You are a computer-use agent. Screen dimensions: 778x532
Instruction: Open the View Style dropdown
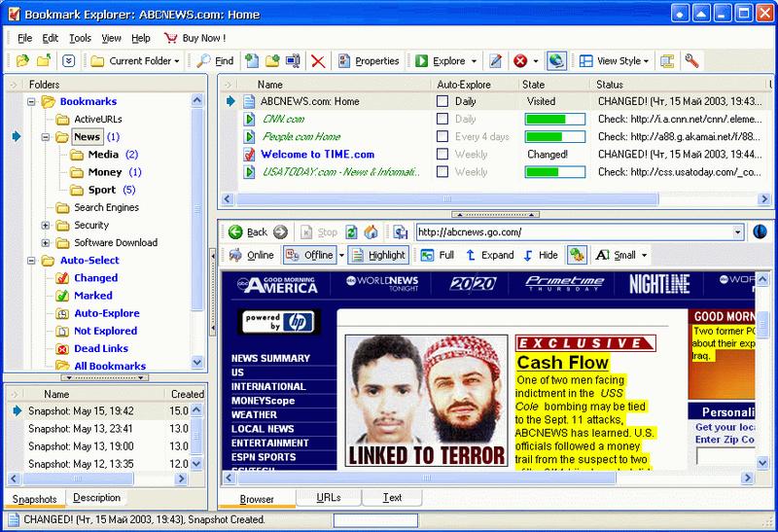646,61
